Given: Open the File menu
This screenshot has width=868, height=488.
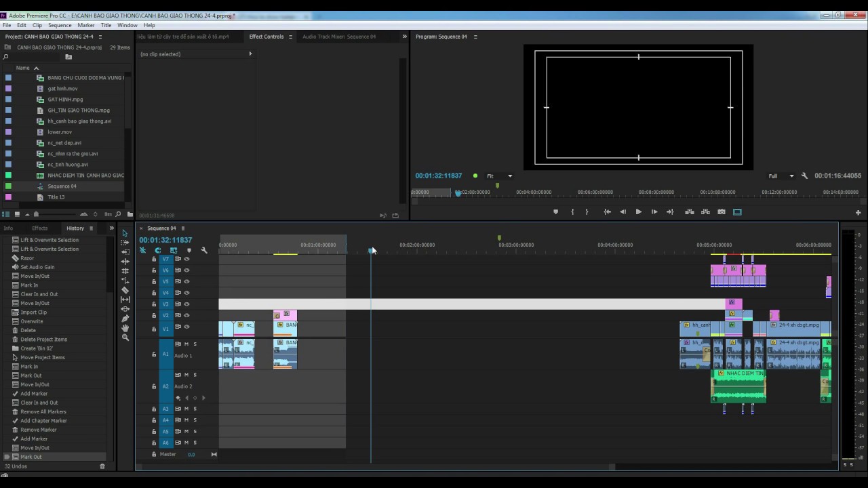Looking at the screenshot, I should [6, 25].
